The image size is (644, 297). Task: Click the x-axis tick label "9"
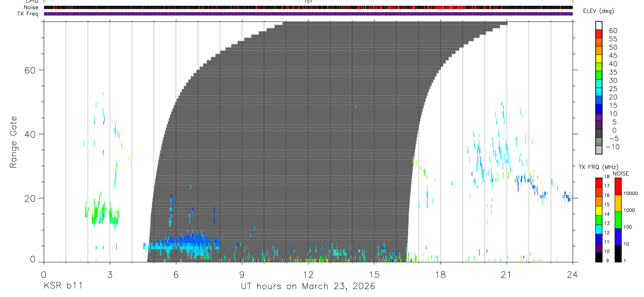(x=242, y=274)
